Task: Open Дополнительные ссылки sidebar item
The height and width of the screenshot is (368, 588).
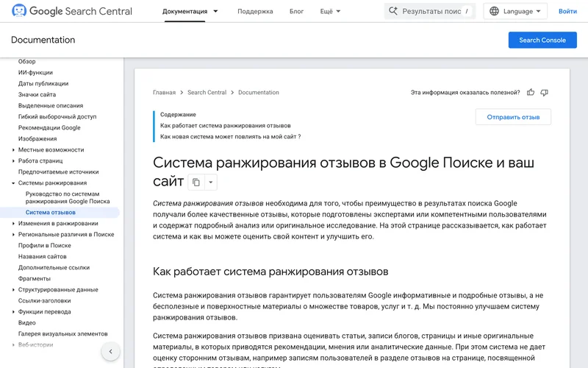Action: pyautogui.click(x=54, y=267)
